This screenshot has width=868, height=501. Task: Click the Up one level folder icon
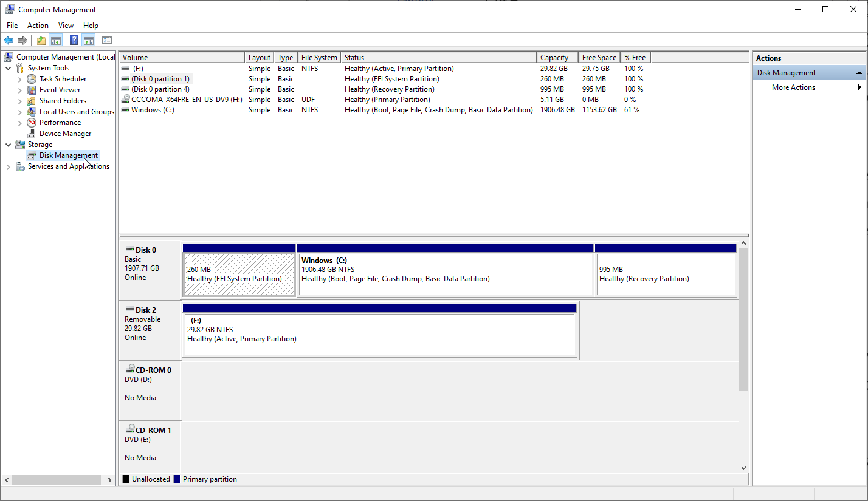click(x=41, y=41)
